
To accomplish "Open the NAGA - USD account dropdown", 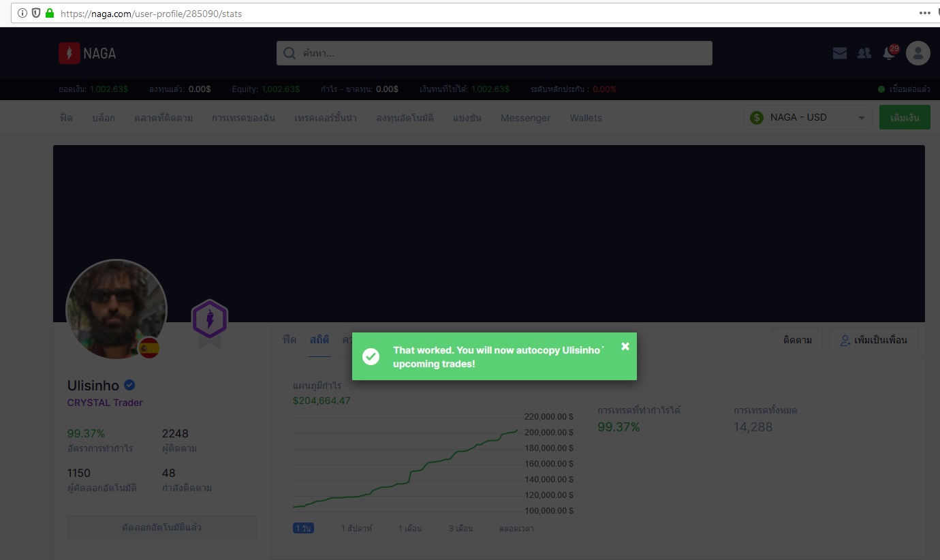I will [808, 117].
